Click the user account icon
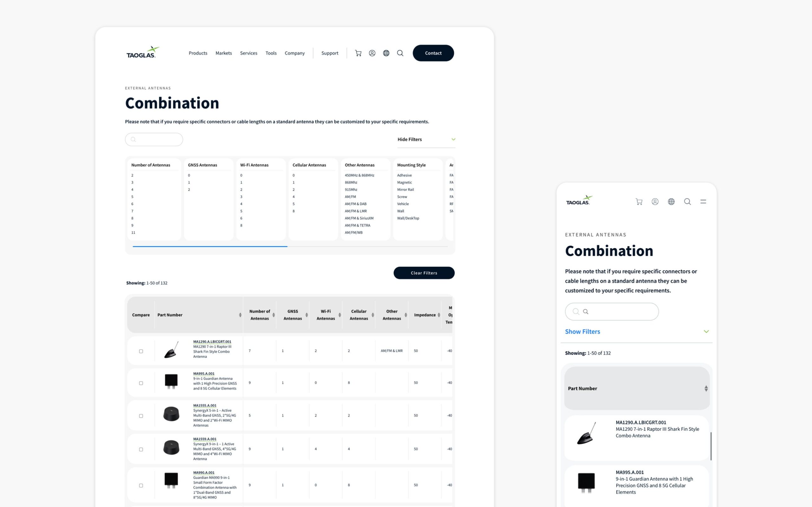 coord(372,53)
